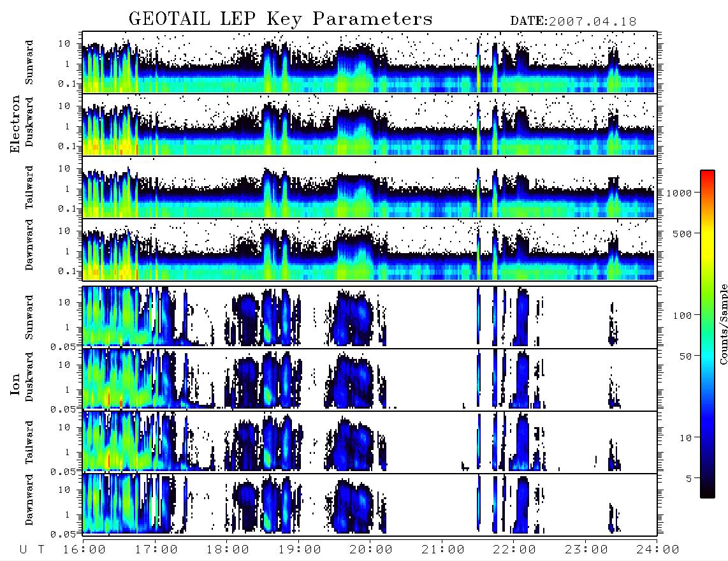
Task: Click the '5' colorbar tick label
Action: pos(690,479)
